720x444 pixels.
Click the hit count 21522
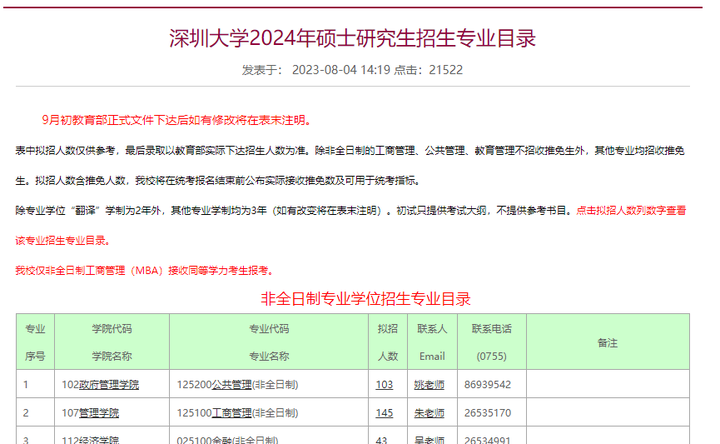point(446,70)
